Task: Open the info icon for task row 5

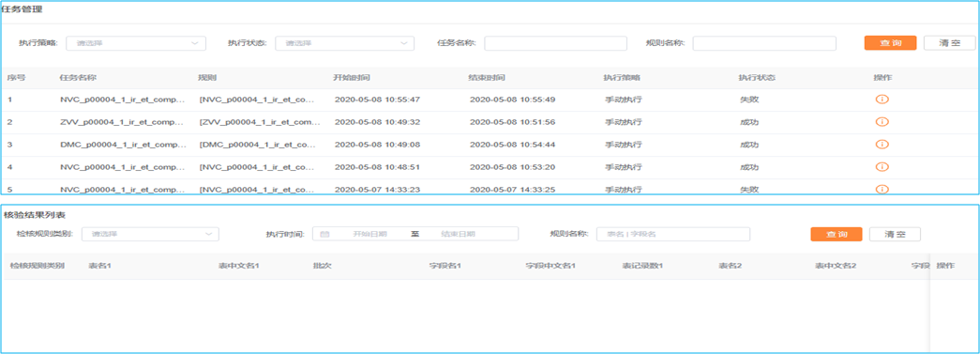Action: tap(882, 189)
